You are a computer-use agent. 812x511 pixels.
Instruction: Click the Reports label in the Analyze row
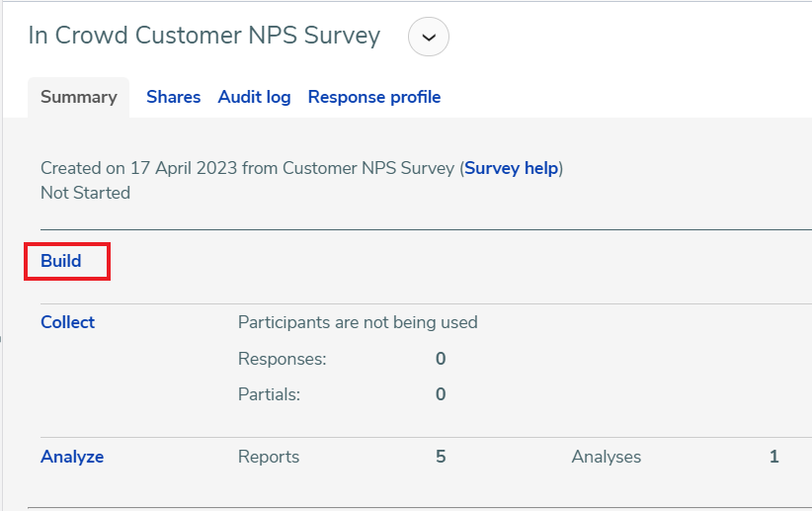point(269,457)
